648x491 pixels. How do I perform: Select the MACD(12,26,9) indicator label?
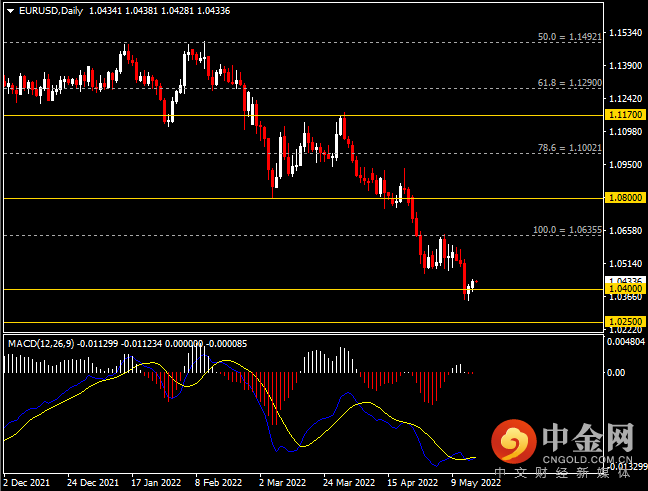point(41,343)
